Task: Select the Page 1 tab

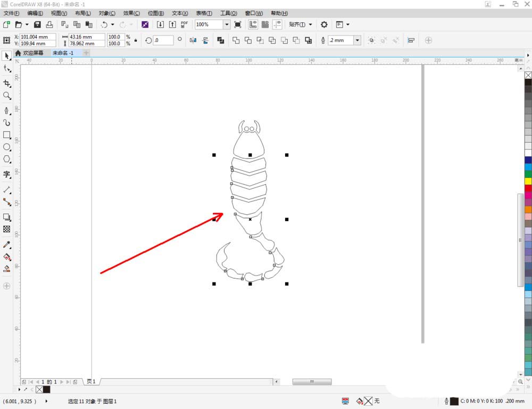Action: point(92,381)
